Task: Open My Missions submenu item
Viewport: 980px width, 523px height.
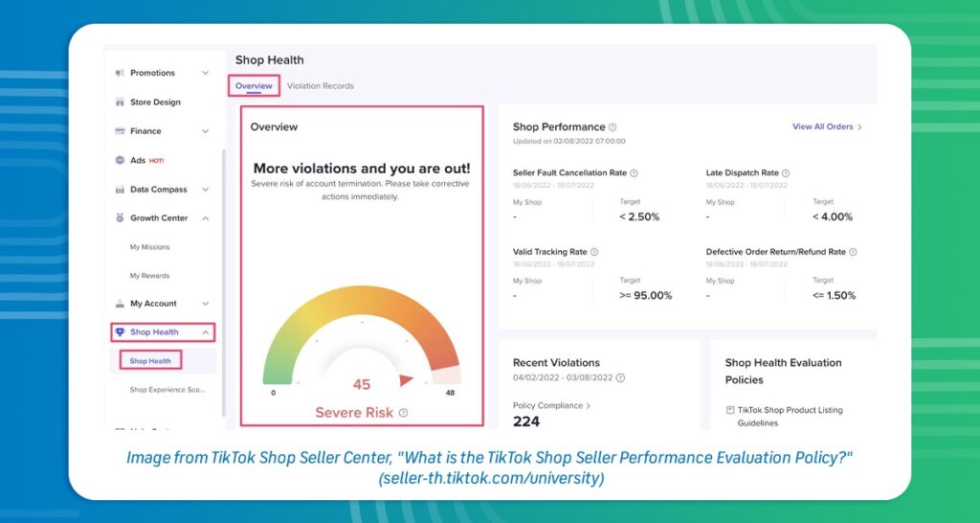Action: pos(150,247)
